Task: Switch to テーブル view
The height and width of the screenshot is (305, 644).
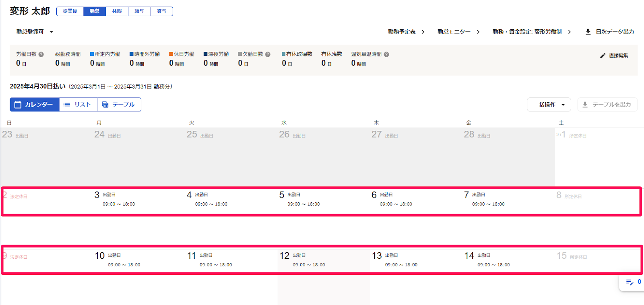Action: click(119, 105)
